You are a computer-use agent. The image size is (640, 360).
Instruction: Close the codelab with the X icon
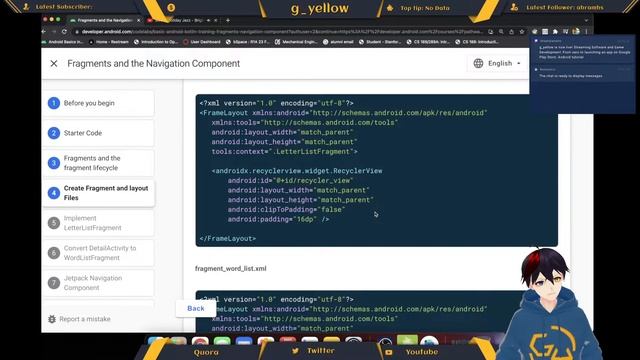coord(54,63)
